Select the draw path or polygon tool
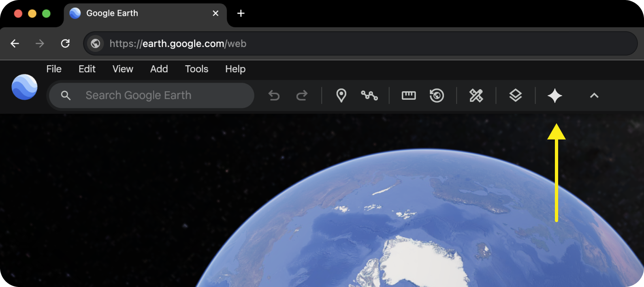The width and height of the screenshot is (644, 287). (x=369, y=96)
